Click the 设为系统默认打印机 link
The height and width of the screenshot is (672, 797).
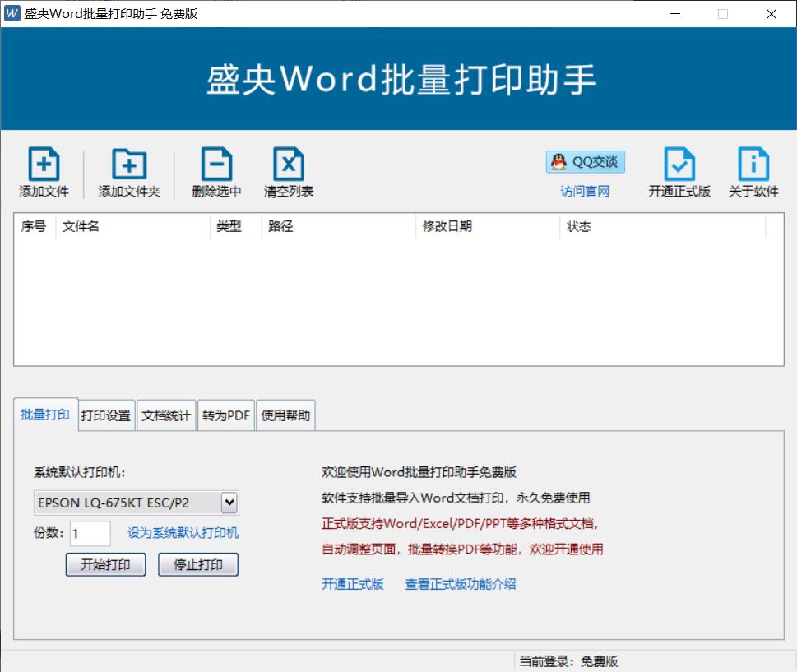pyautogui.click(x=183, y=533)
